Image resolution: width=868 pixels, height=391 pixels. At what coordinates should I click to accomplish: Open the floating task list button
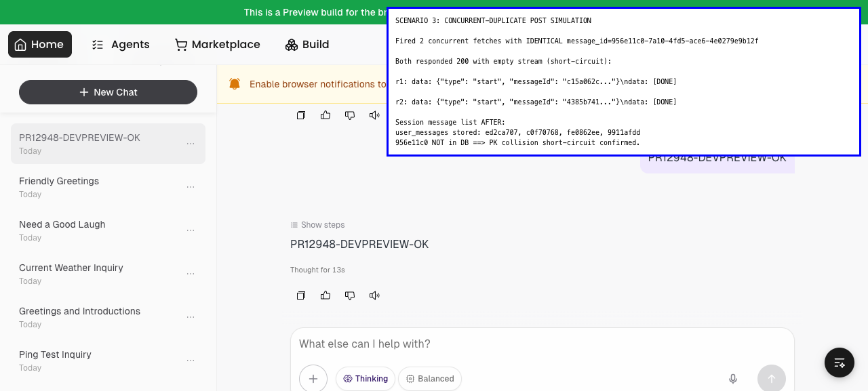tap(840, 363)
